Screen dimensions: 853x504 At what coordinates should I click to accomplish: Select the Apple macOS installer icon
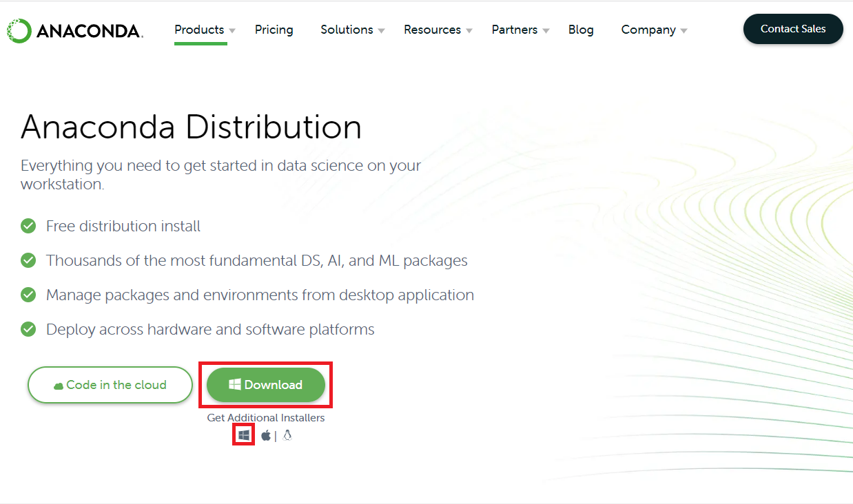click(x=266, y=435)
